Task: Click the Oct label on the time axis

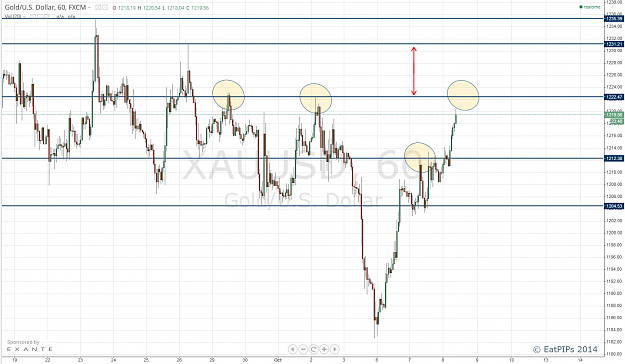Action: (x=278, y=360)
